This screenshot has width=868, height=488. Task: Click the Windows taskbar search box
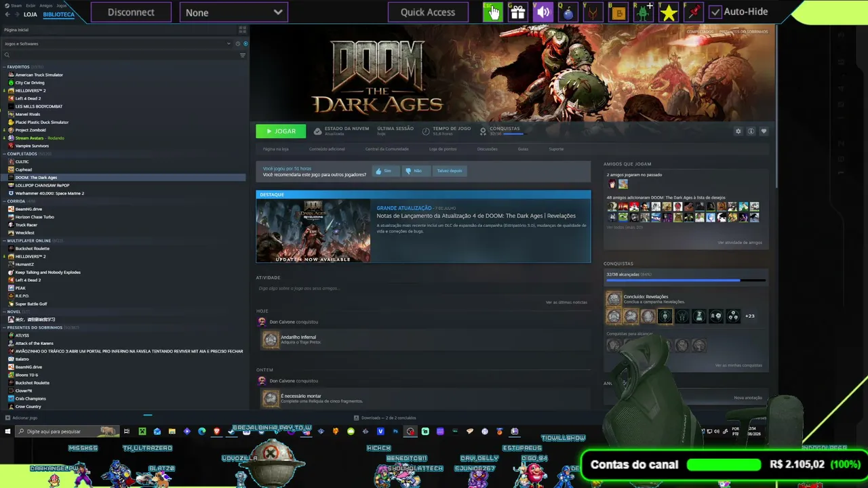[68, 431]
